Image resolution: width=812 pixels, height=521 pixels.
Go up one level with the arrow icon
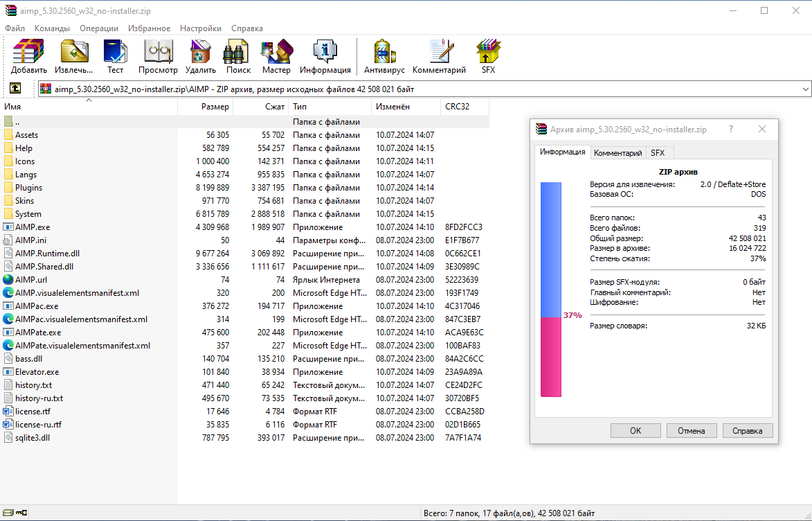[x=15, y=89]
